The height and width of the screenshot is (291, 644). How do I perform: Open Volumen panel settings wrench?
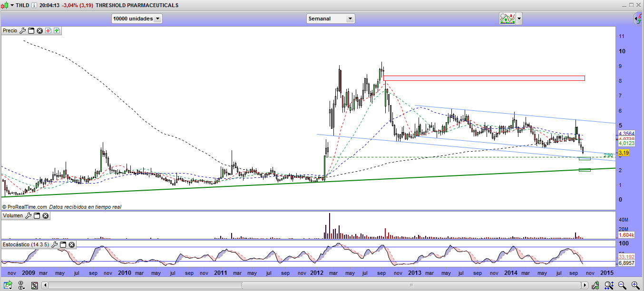coord(28,215)
